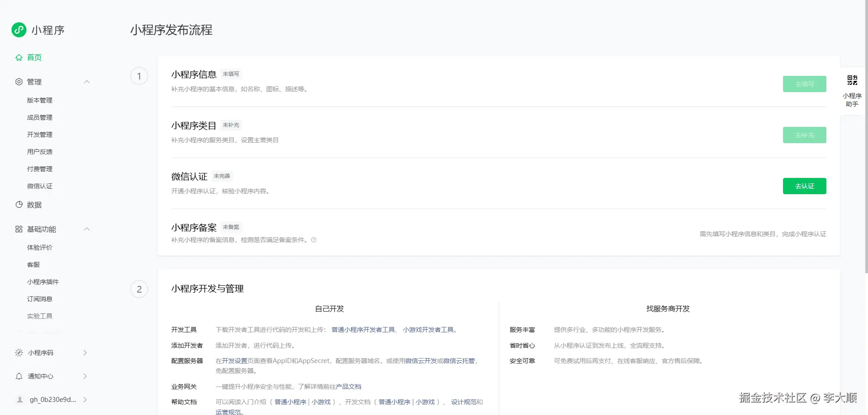The image size is (868, 415).
Task: Open 实验工具 in the sidebar
Action: point(40,316)
